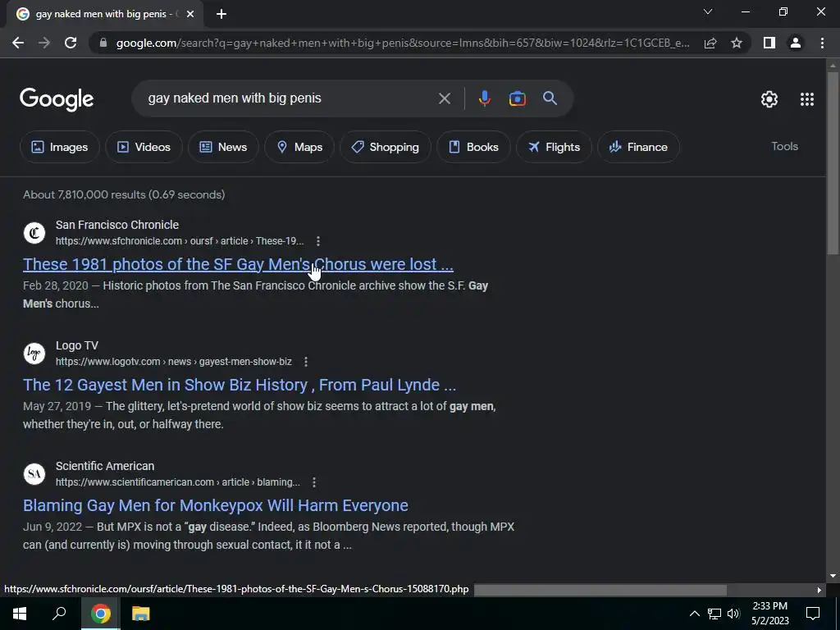Click the vertical page scrollbar thumb

833,162
